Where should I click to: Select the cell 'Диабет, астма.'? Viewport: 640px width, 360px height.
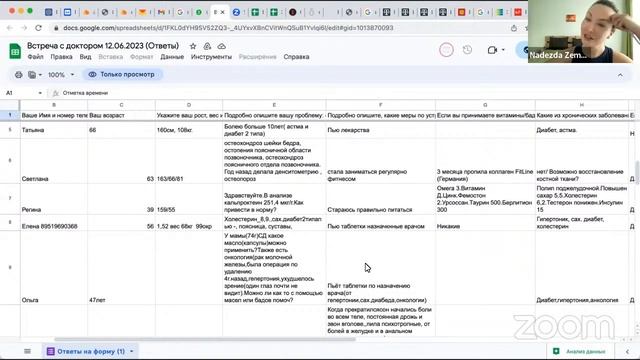tap(582, 130)
